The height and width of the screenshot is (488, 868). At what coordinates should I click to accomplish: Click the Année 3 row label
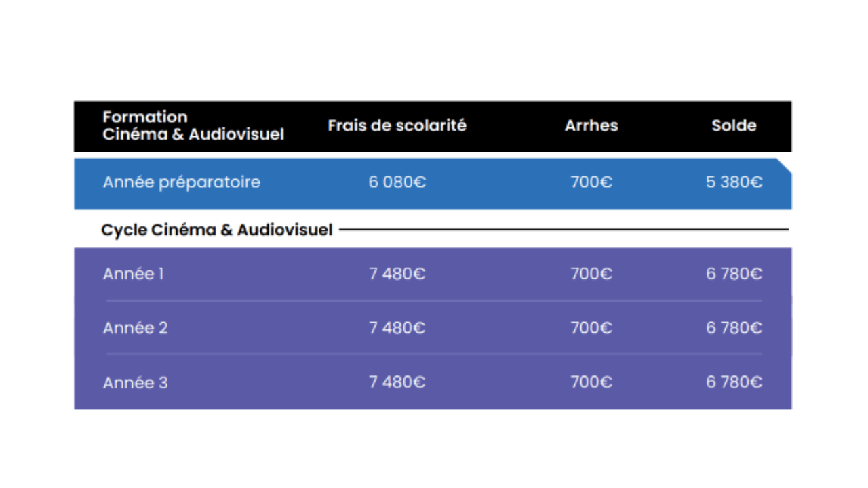(136, 383)
